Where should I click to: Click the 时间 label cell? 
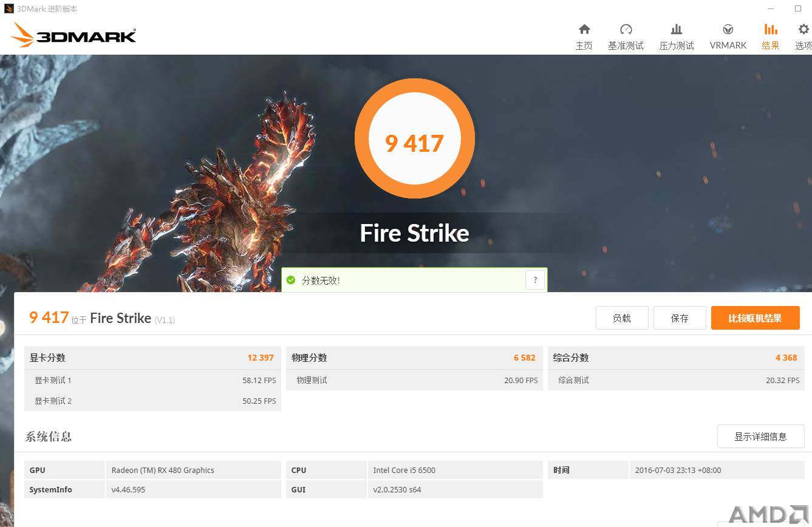click(588, 470)
